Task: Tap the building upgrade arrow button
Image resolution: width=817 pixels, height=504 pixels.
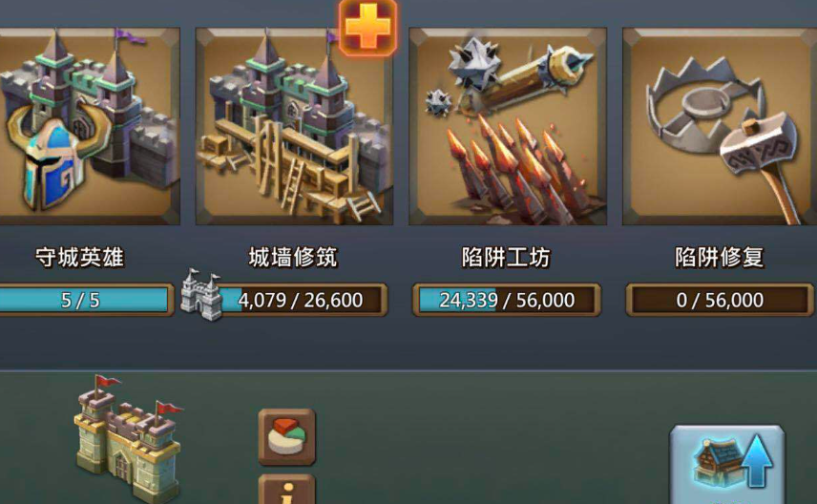Action: click(x=727, y=465)
